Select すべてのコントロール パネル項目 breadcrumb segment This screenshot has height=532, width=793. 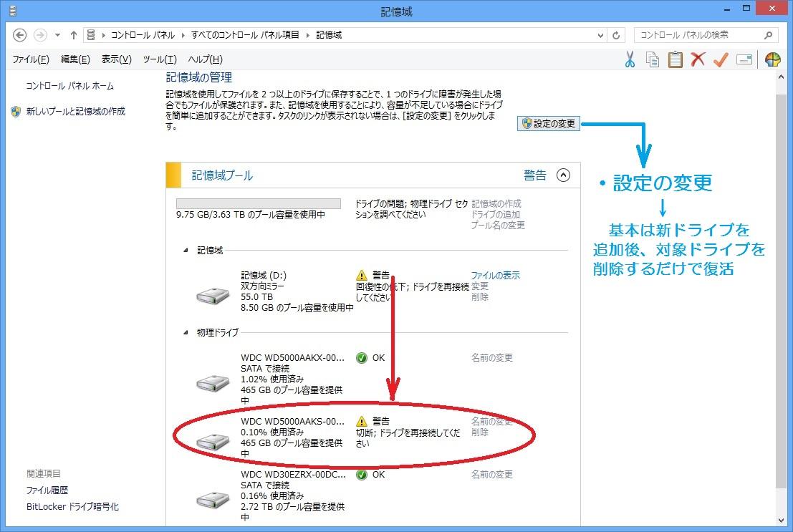tap(245, 35)
